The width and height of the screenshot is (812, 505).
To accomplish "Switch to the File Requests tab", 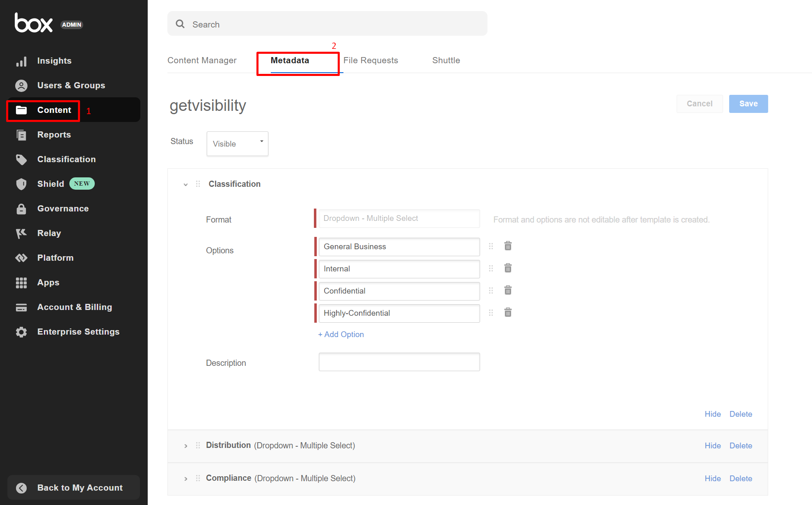I will tap(371, 60).
